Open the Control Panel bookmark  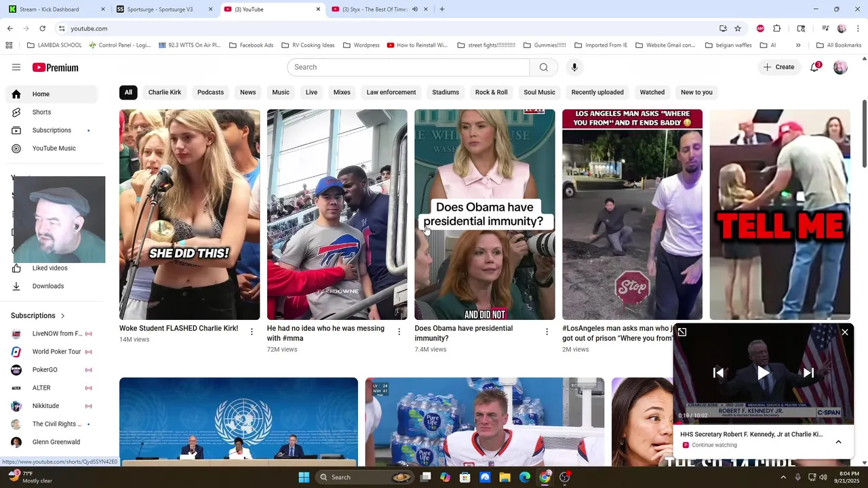point(120,45)
